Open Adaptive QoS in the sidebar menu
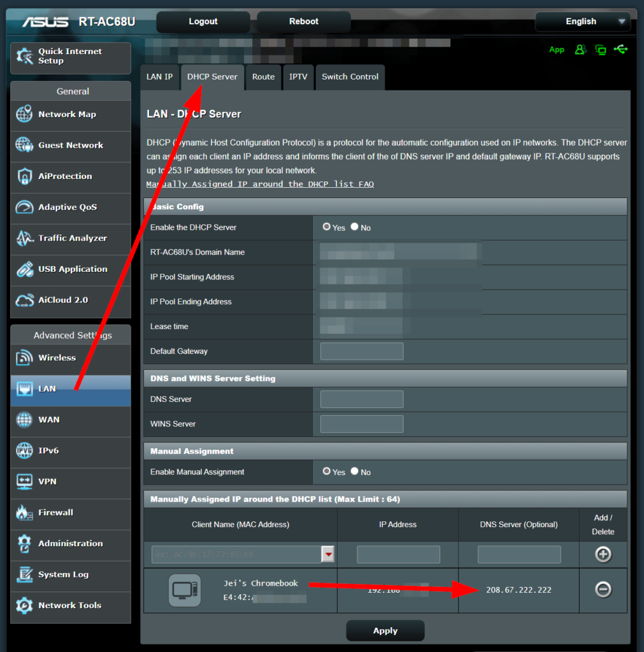644x652 pixels. pyautogui.click(x=71, y=207)
